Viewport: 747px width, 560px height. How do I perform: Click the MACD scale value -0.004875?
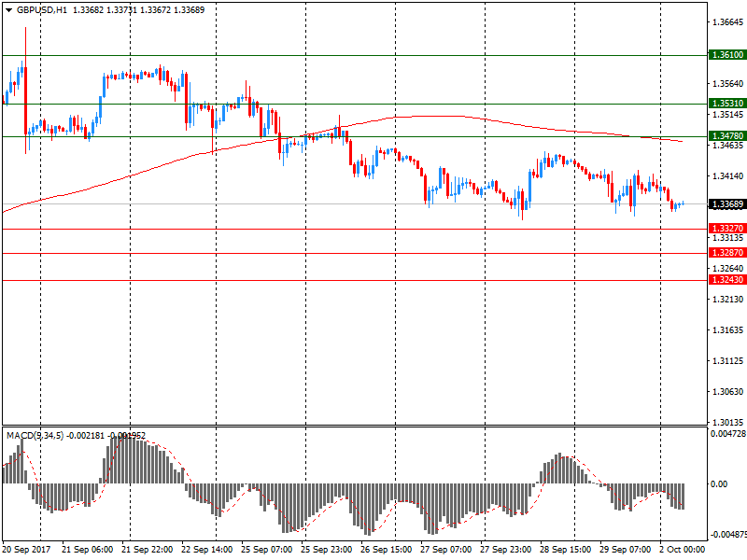728,534
